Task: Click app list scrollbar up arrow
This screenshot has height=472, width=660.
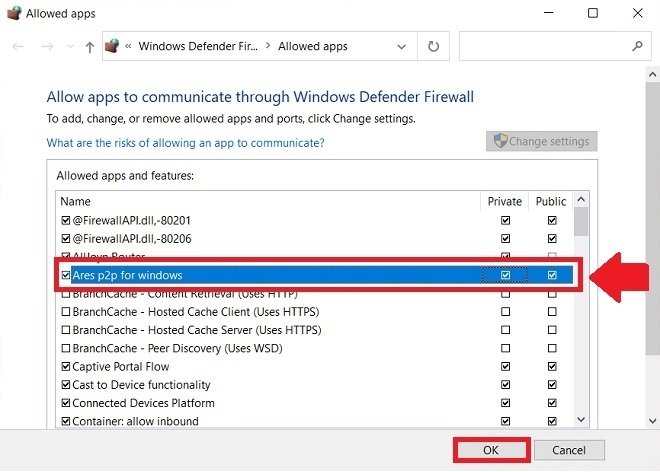Action: tap(581, 200)
